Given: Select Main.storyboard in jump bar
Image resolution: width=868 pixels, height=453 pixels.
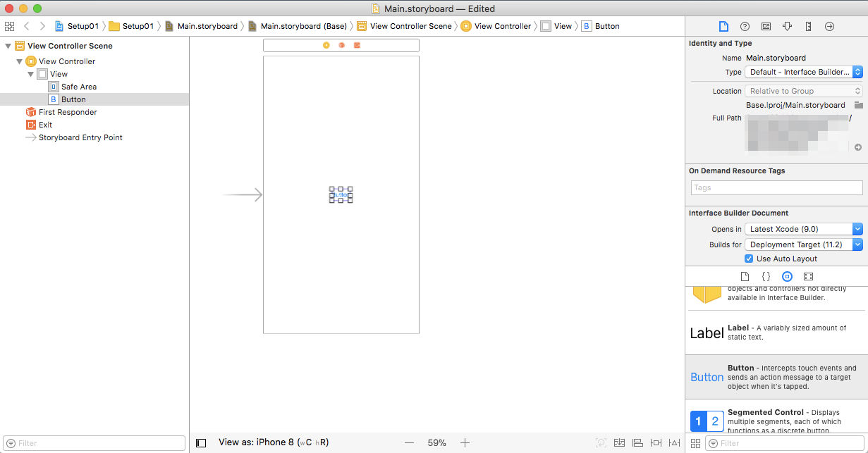Looking at the screenshot, I should click(201, 26).
